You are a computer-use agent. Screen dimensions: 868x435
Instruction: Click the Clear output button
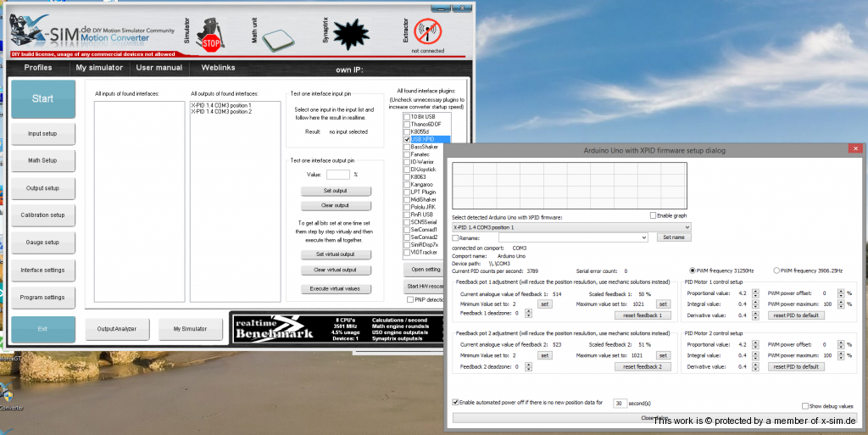click(336, 205)
